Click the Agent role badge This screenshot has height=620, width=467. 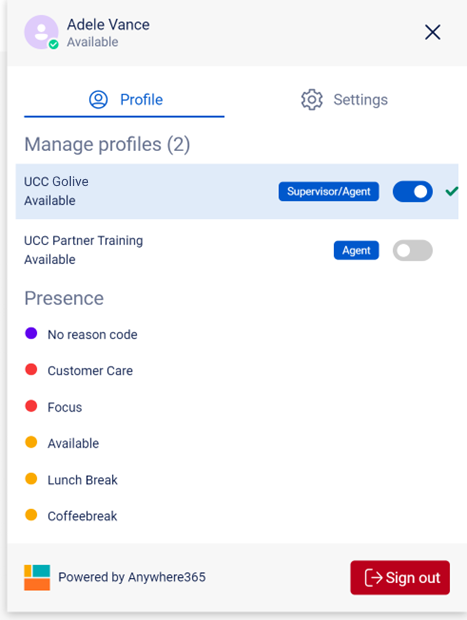coord(356,250)
